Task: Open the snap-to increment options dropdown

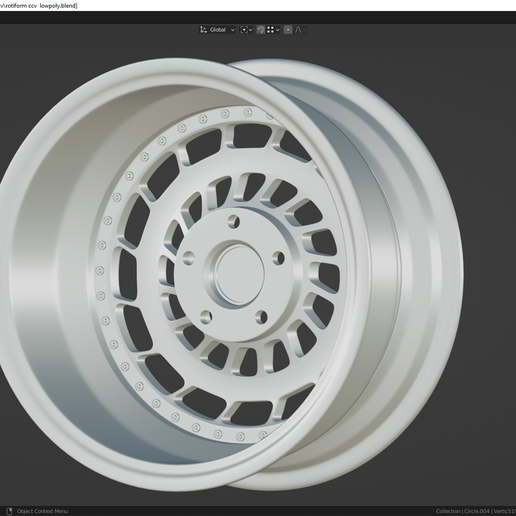Action: pos(273,30)
